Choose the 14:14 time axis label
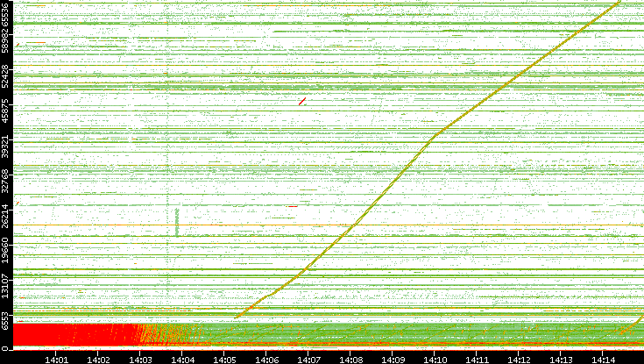 click(x=603, y=359)
